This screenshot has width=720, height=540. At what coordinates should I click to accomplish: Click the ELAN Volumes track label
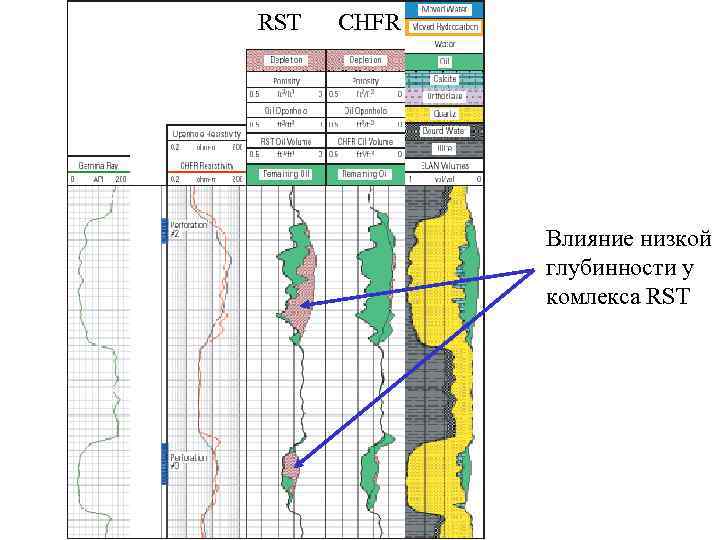pos(444,166)
